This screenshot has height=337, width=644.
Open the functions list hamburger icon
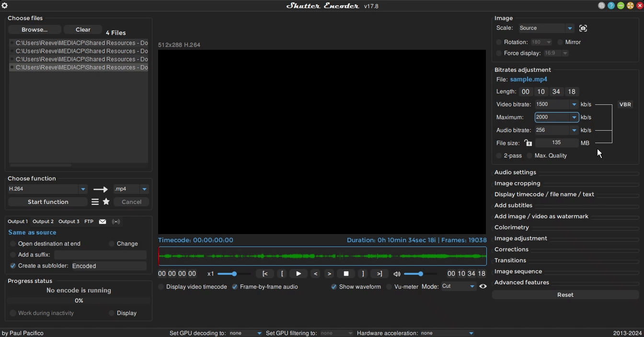coord(95,202)
